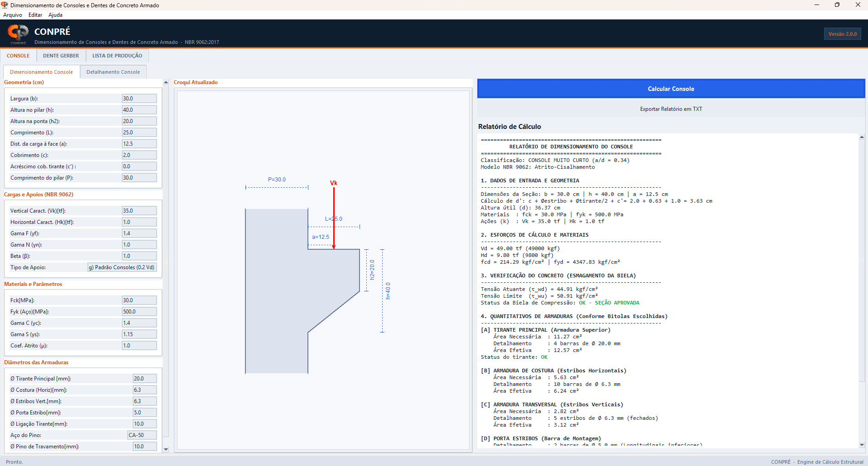Image resolution: width=868 pixels, height=466 pixels.
Task: Open the Ø Estribos Vert. diameter dropdown
Action: (145, 401)
